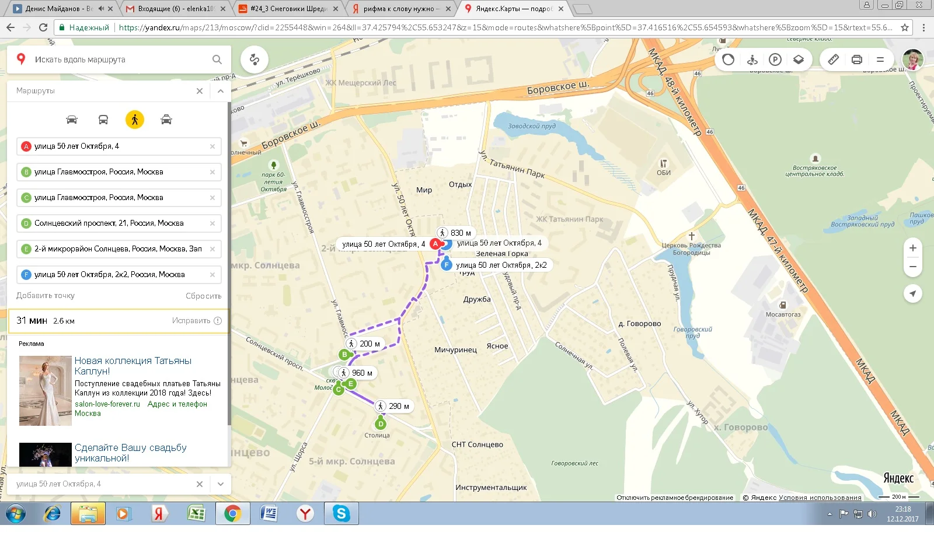
Task: Open the map layers dropdown
Action: pyautogui.click(x=799, y=60)
